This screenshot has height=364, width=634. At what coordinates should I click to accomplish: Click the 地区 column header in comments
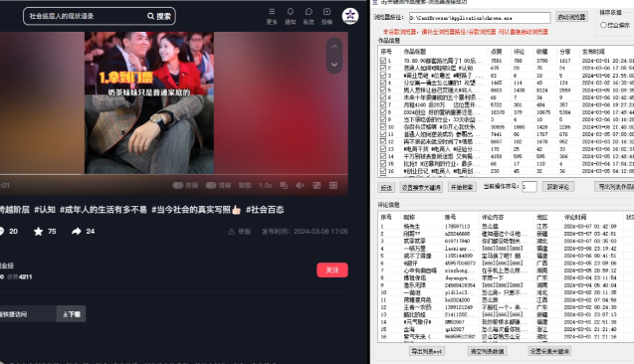(541, 218)
